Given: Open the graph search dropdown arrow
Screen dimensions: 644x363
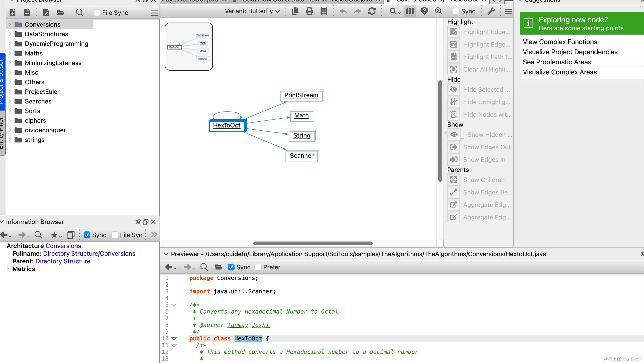Looking at the screenshot, I should coord(399,12).
